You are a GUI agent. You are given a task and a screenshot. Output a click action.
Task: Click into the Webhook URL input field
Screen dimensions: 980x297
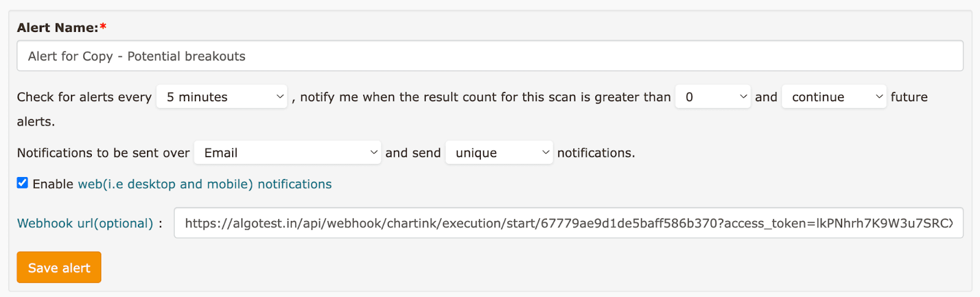coord(568,224)
